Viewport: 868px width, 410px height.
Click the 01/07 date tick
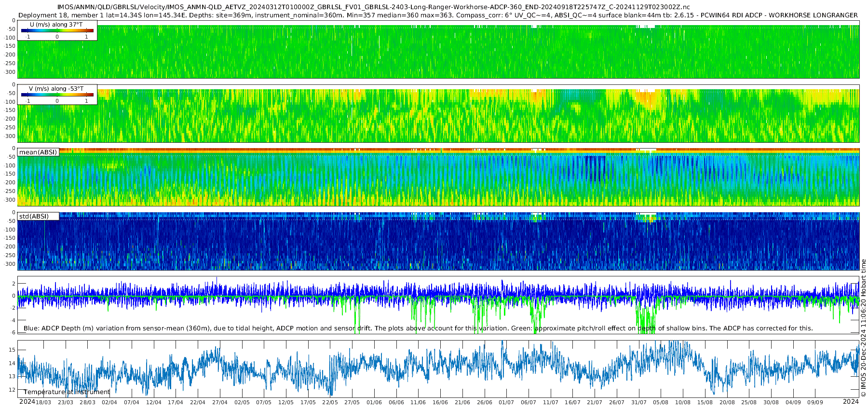click(x=506, y=402)
